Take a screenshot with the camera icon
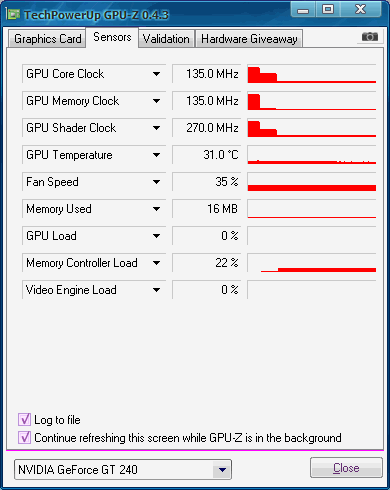Image resolution: width=390 pixels, height=490 pixels. pyautogui.click(x=370, y=36)
